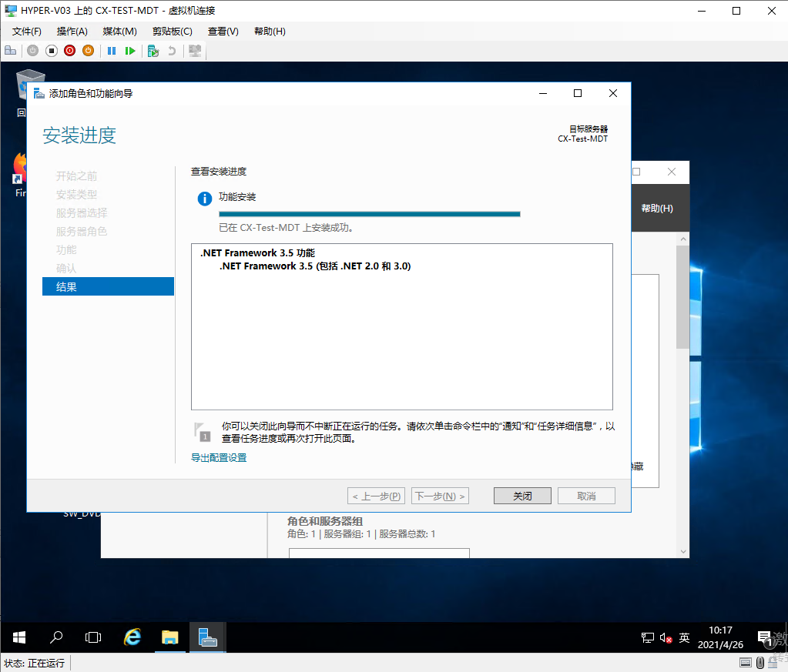Launch Internet Explorer from the taskbar

[132, 637]
